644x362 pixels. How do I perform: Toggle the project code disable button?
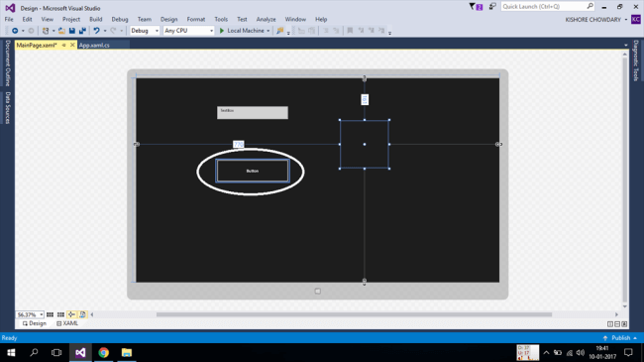tap(82, 314)
